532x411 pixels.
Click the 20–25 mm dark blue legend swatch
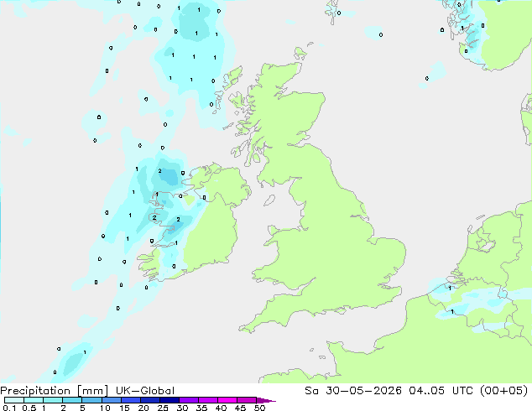149,400
